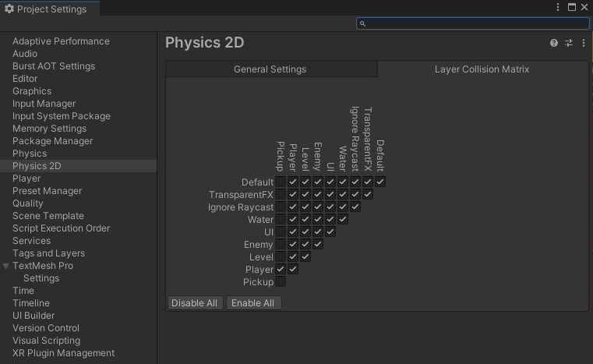Select the Layer Collision Matrix tab

click(482, 69)
